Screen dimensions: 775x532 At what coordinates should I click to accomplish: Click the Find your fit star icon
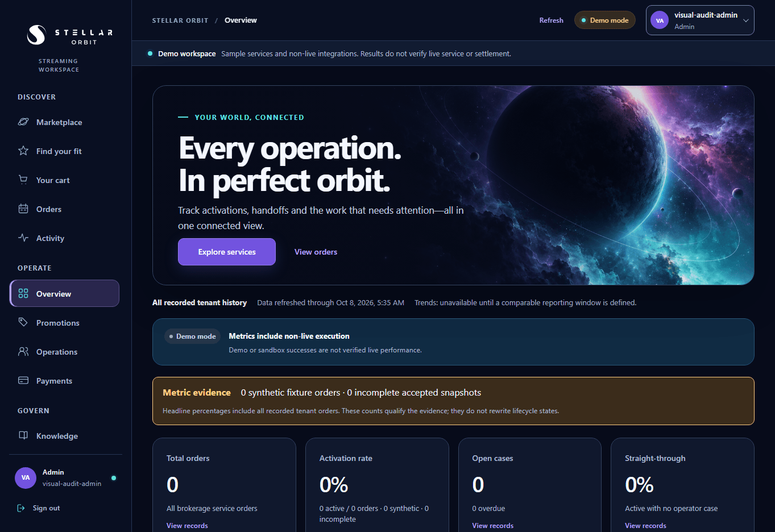pos(23,151)
